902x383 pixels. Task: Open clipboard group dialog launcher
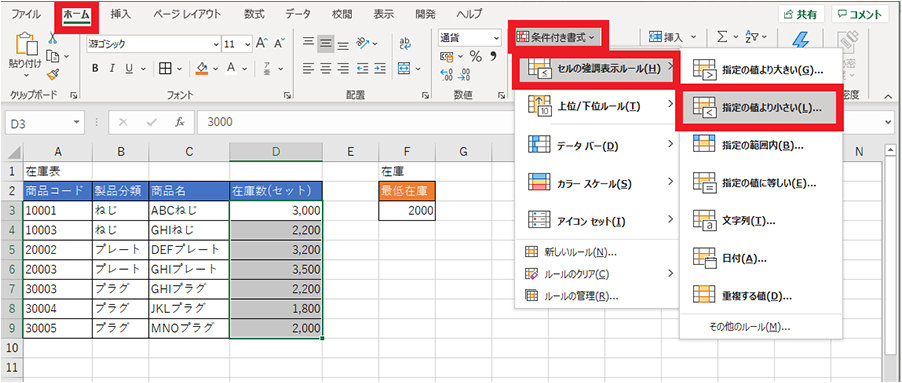[74, 95]
